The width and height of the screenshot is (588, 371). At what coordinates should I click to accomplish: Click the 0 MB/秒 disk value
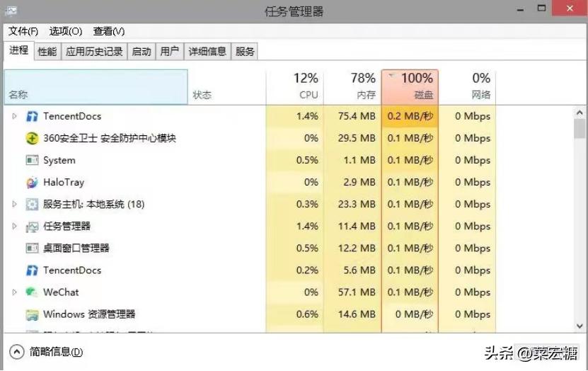coord(415,314)
